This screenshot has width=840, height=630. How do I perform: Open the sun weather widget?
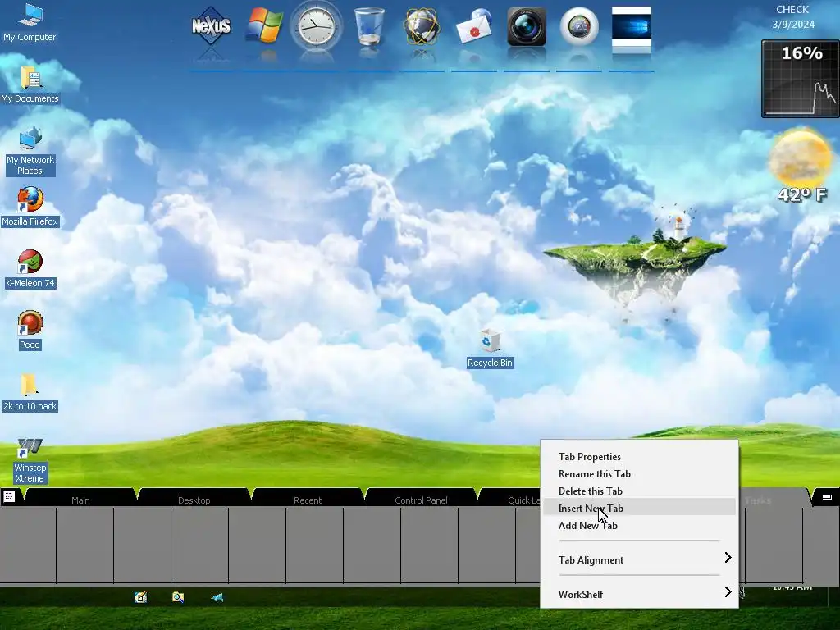pyautogui.click(x=800, y=157)
